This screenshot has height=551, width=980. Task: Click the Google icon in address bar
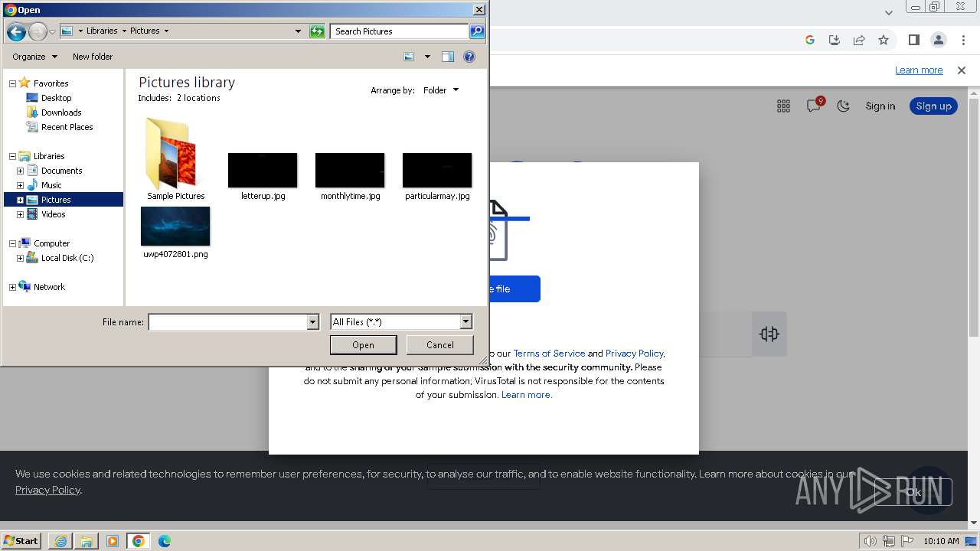pyautogui.click(x=810, y=40)
